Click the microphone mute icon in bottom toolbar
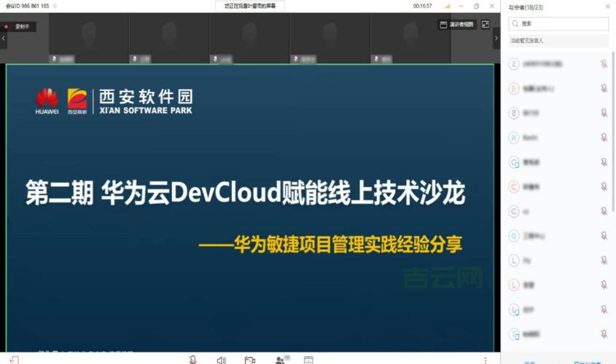Image resolution: width=616 pixels, height=364 pixels. (x=192, y=360)
